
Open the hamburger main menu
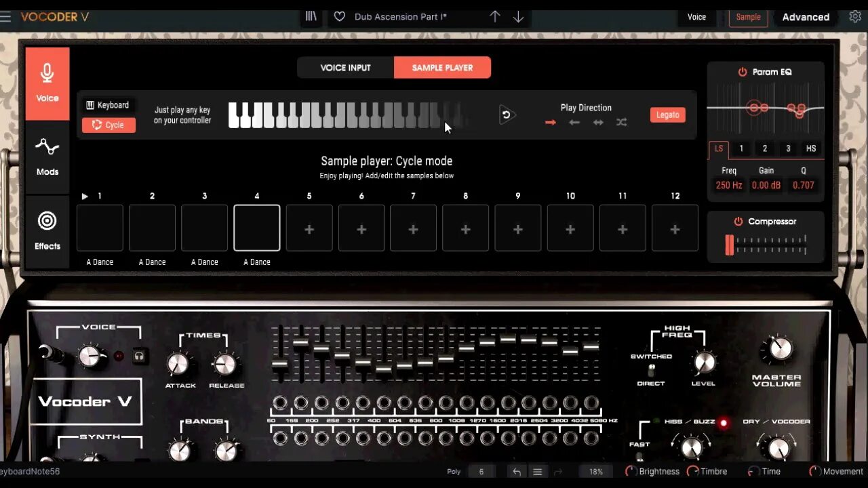[5, 17]
